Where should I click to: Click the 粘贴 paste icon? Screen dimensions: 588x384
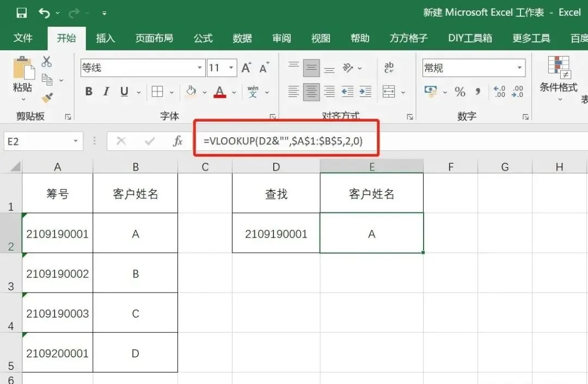(23, 68)
